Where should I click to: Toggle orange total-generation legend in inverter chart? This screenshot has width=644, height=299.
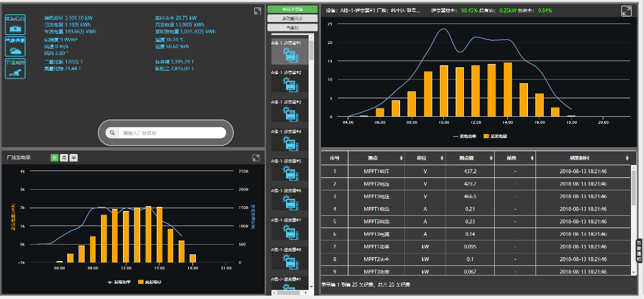pos(494,136)
